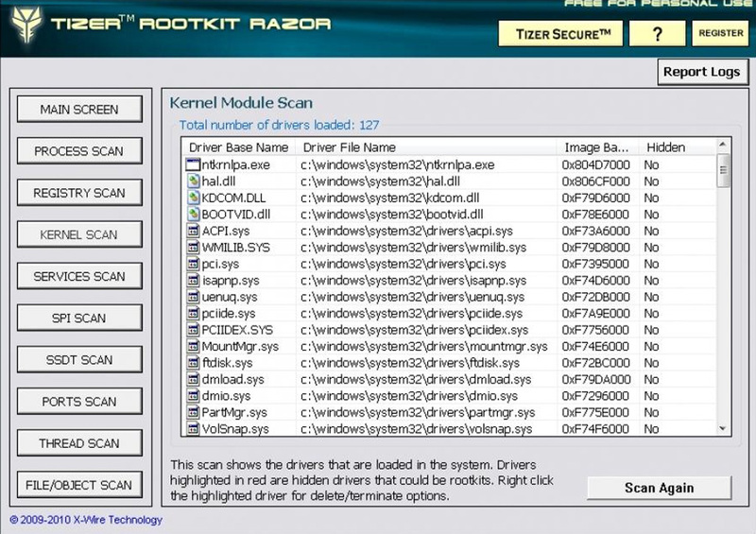
Task: Click VolSnap.sys driver icon
Action: point(193,429)
